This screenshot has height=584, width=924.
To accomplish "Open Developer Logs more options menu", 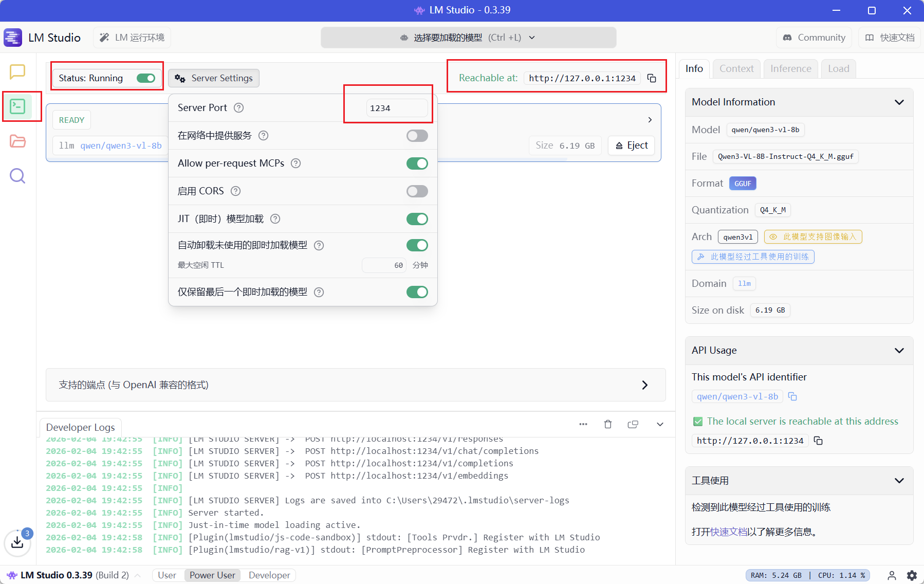I will 583,424.
